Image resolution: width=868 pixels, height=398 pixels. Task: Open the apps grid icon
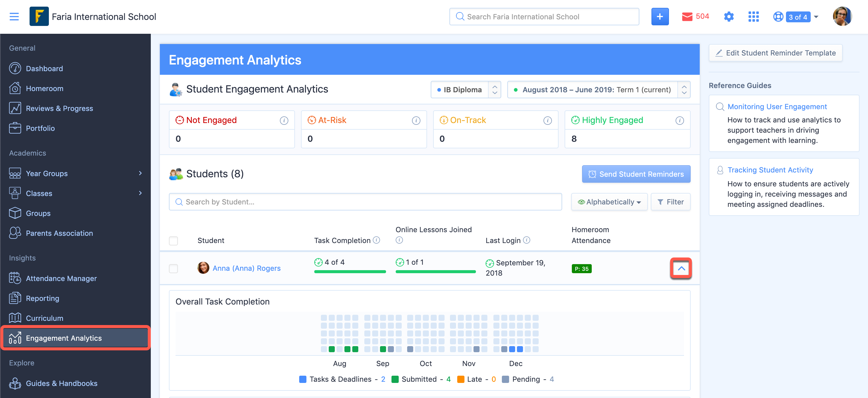click(x=753, y=17)
